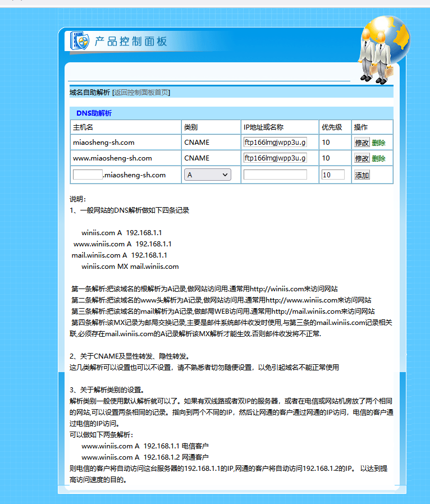
Task: Select the DNS助解析 section heading
Action: pyautogui.click(x=94, y=113)
